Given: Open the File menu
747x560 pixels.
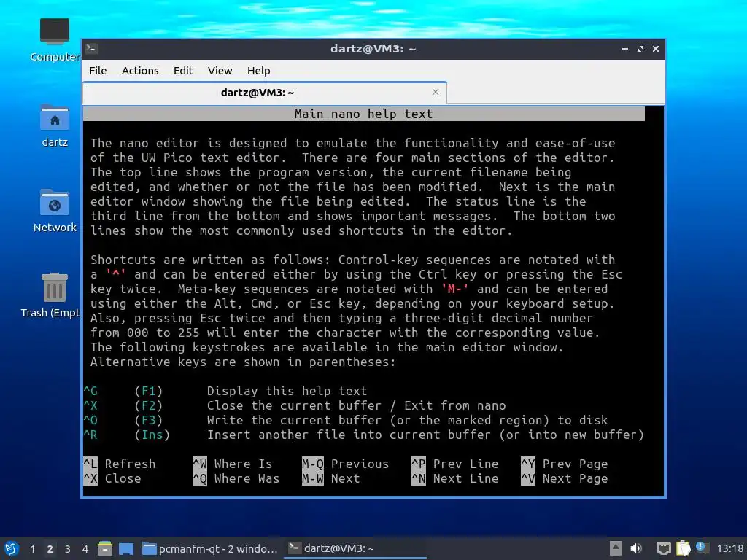Looking at the screenshot, I should 98,71.
